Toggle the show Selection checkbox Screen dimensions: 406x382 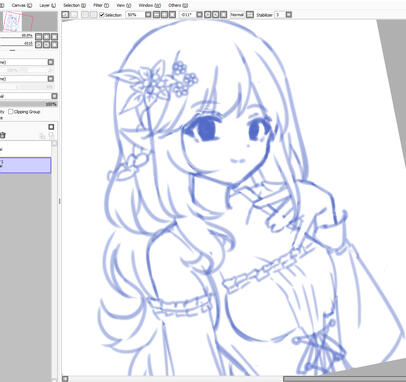[102, 15]
